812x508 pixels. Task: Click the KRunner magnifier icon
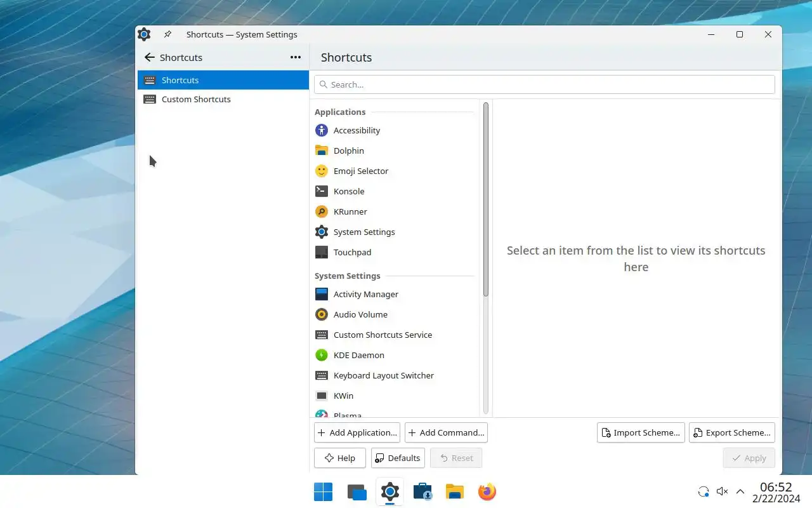(x=322, y=211)
